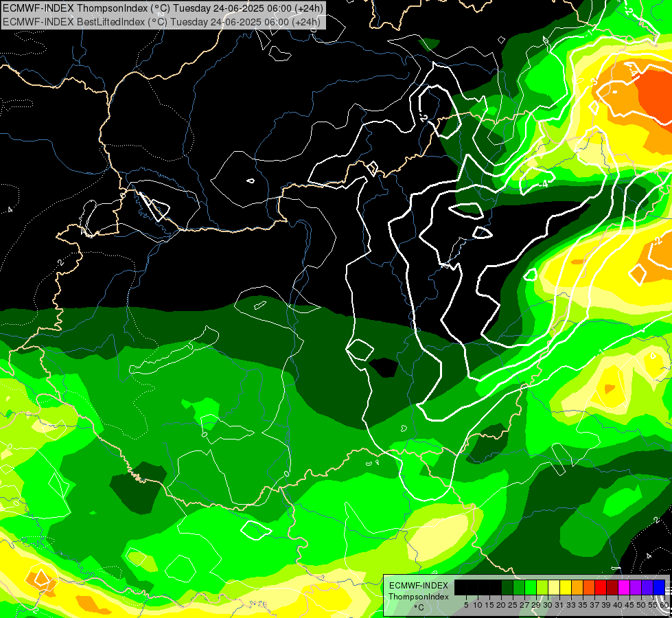Click the legend tick label '29'

coord(537,605)
